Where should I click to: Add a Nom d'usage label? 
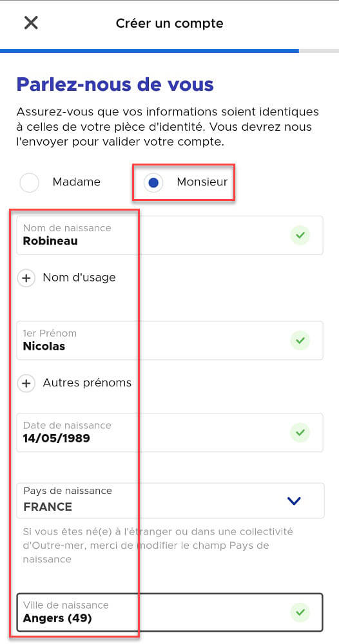click(x=79, y=278)
